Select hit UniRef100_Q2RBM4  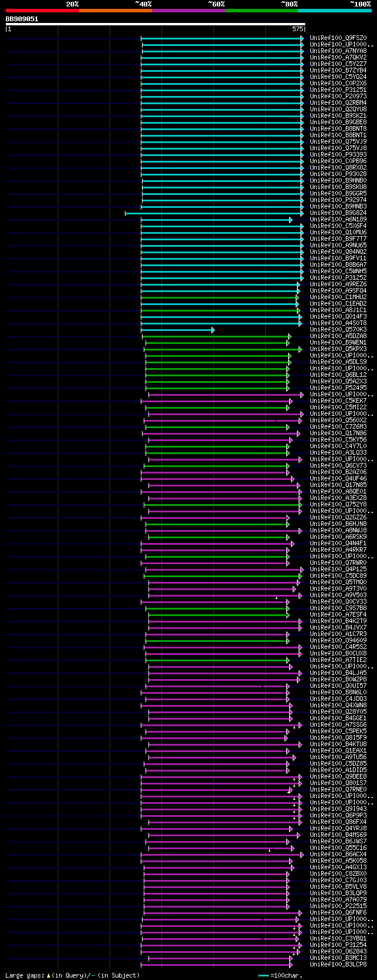tap(338, 102)
